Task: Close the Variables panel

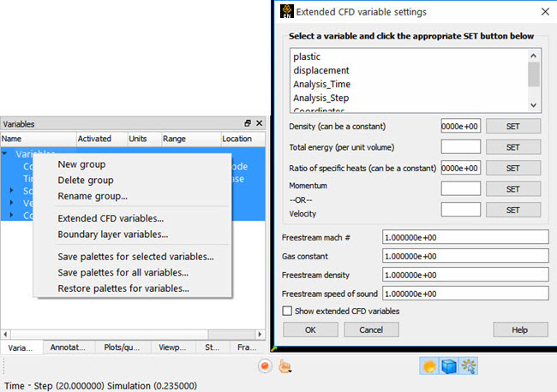Action: 260,123
